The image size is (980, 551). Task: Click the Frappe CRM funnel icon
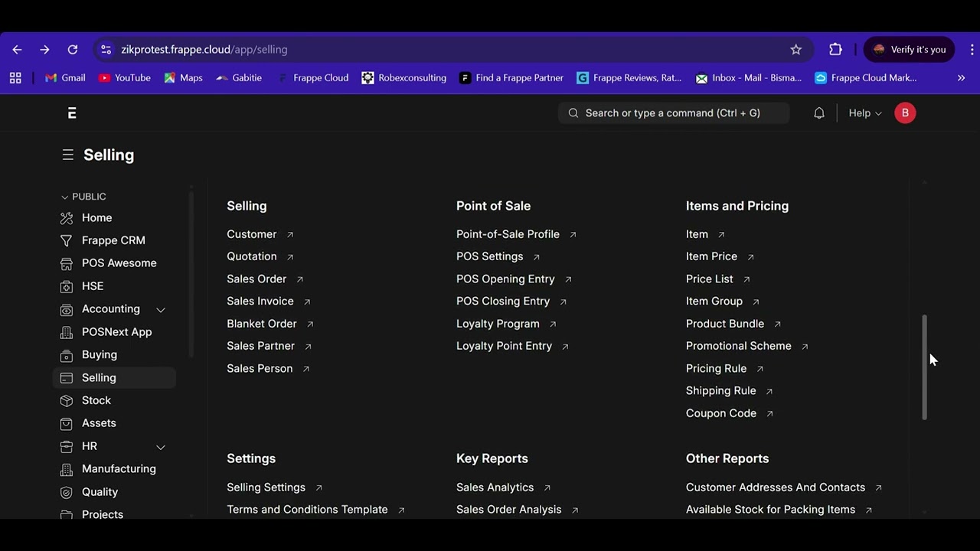click(x=67, y=240)
